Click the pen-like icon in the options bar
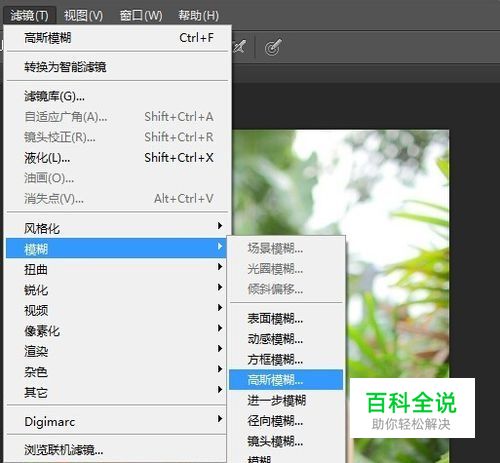This screenshot has height=463, width=500. point(239,47)
